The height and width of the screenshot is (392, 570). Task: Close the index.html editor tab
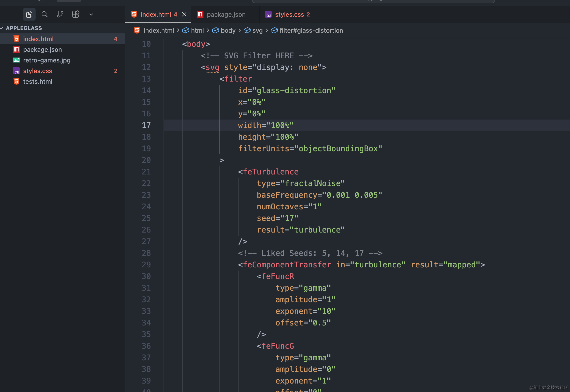[184, 15]
